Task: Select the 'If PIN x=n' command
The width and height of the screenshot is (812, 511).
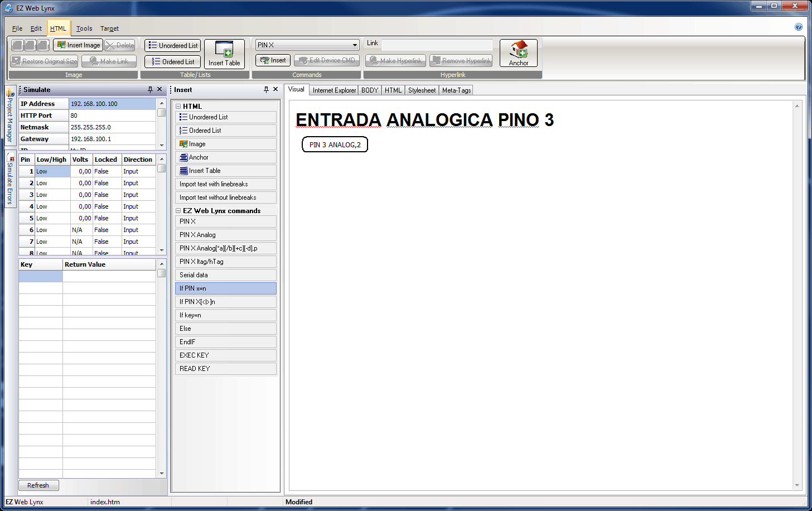Action: [x=225, y=288]
